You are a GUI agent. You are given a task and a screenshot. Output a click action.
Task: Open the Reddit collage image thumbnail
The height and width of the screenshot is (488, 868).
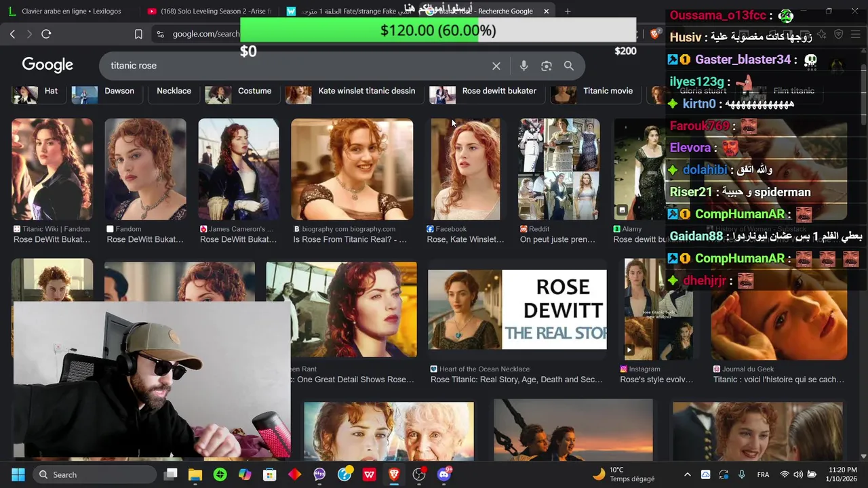pos(559,169)
